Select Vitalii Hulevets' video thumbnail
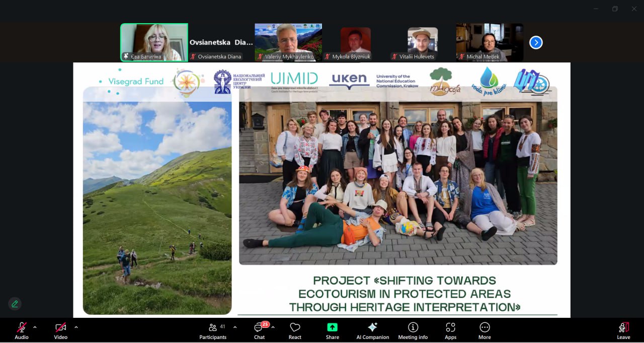This screenshot has width=644, height=343. coord(422,42)
